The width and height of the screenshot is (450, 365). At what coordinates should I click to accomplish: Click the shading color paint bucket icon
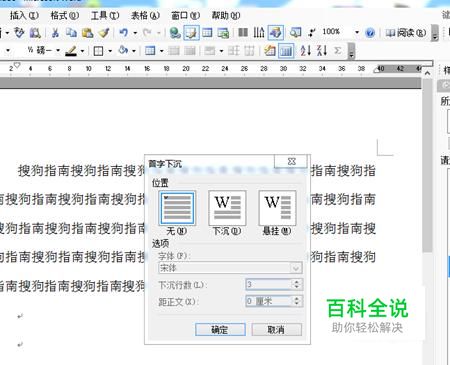123,51
